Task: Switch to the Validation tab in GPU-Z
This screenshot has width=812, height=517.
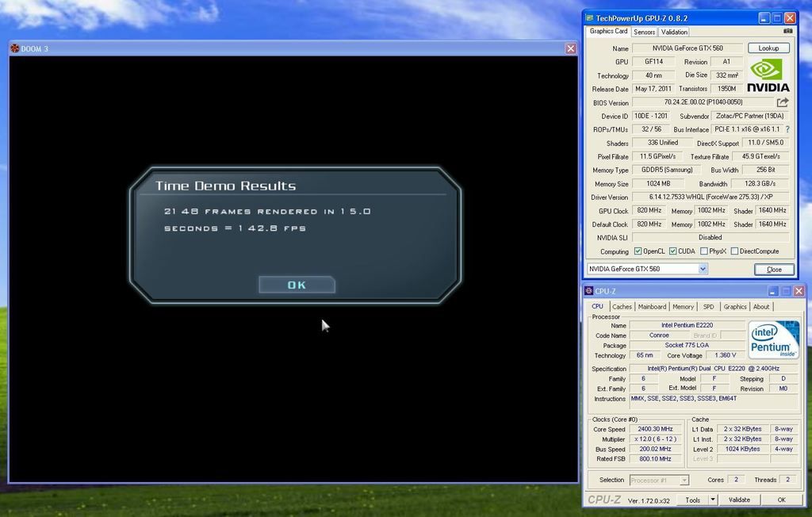Action: [674, 33]
